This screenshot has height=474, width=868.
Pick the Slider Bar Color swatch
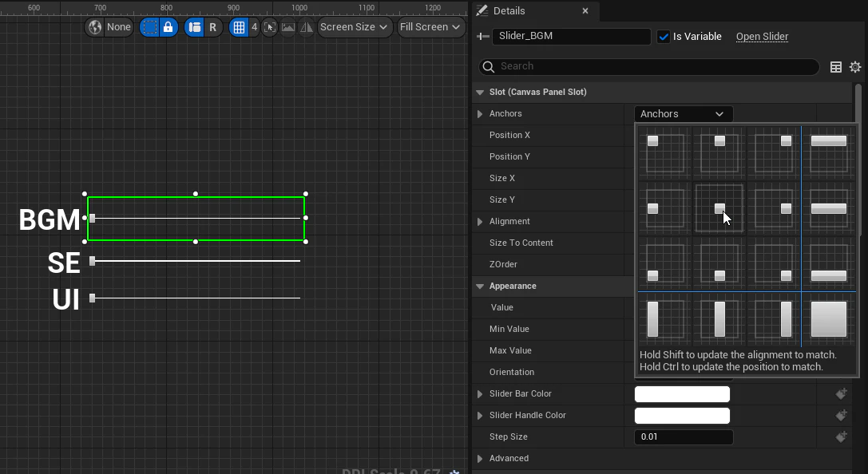coord(682,394)
